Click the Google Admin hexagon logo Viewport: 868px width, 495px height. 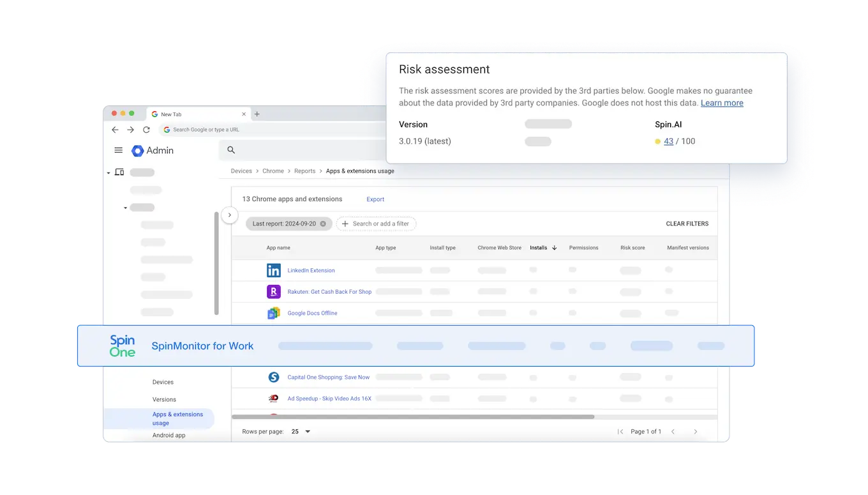coord(137,150)
